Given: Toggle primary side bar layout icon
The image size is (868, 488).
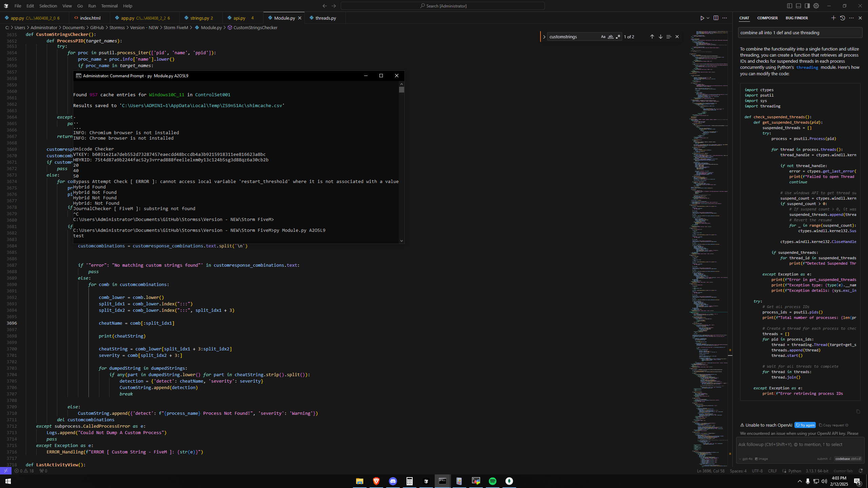Looking at the screenshot, I should 790,6.
